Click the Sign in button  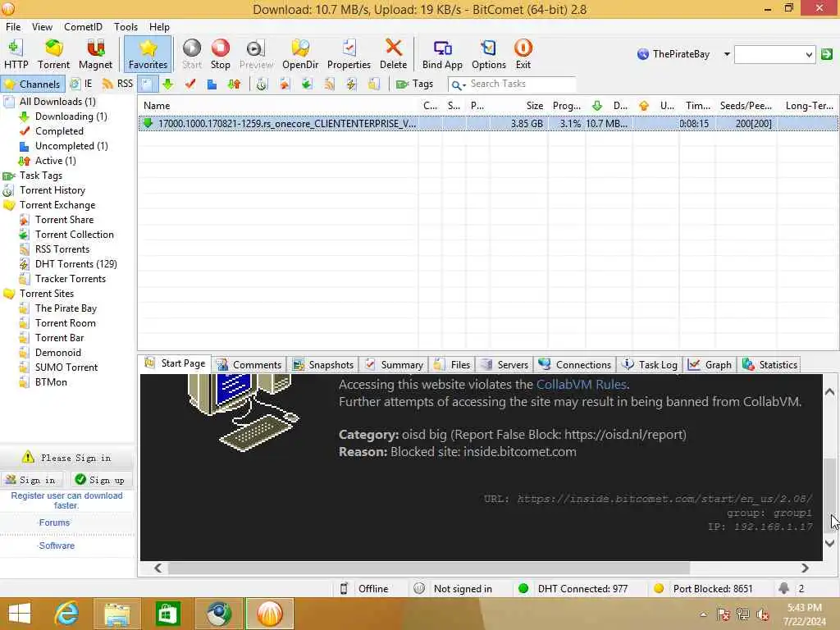[x=32, y=480]
